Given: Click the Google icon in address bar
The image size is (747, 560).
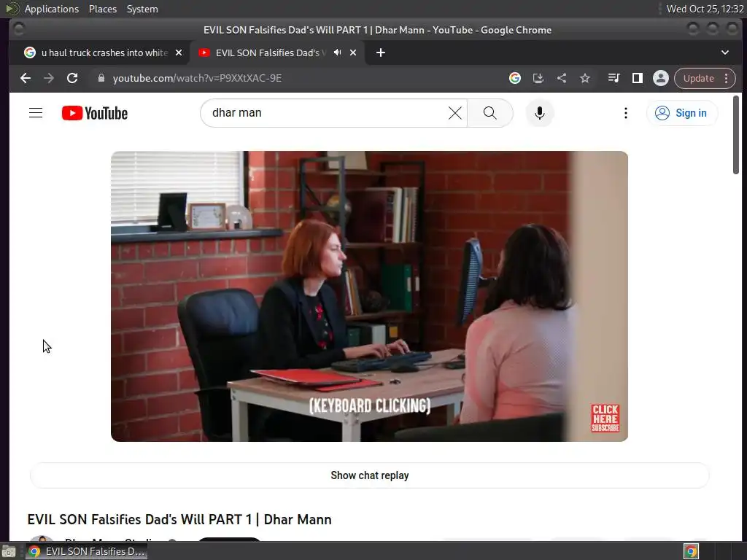Looking at the screenshot, I should tap(514, 78).
